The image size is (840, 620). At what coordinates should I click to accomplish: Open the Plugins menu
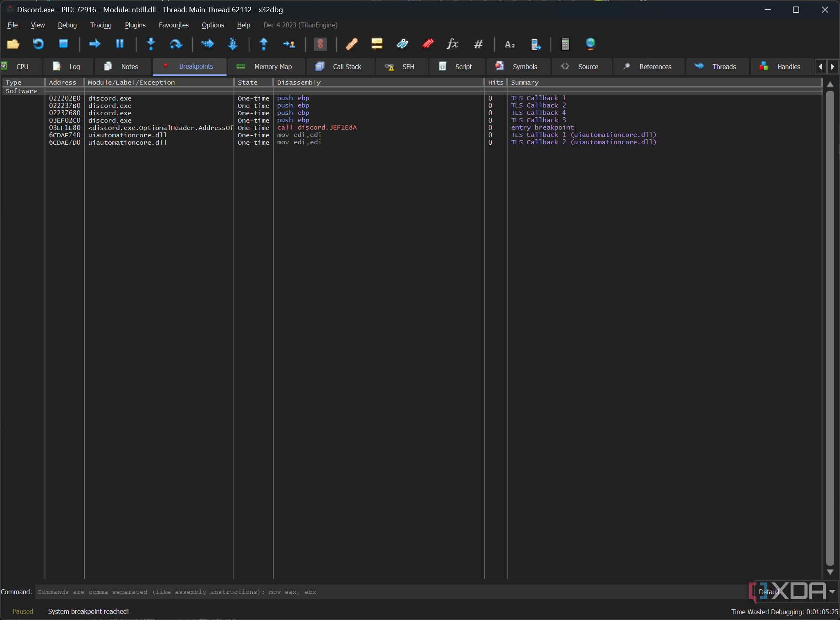(135, 25)
